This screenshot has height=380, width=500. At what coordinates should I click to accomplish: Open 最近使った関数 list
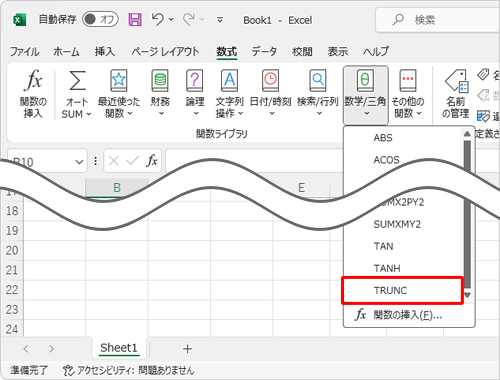click(x=119, y=94)
